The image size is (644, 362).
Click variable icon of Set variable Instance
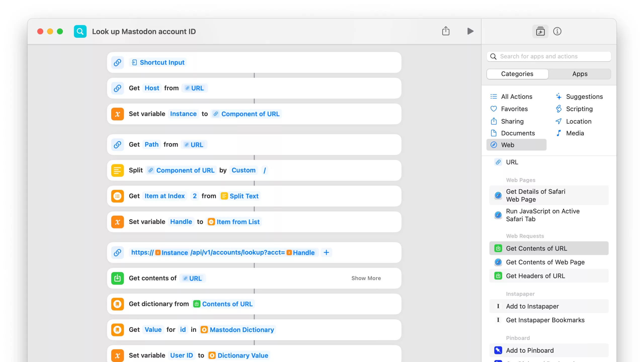point(117,114)
